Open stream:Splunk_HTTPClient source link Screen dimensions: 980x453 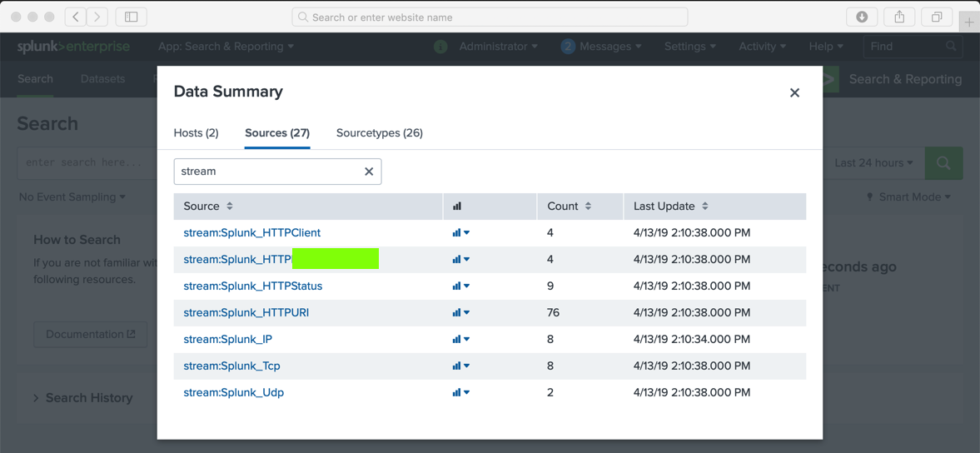(252, 232)
